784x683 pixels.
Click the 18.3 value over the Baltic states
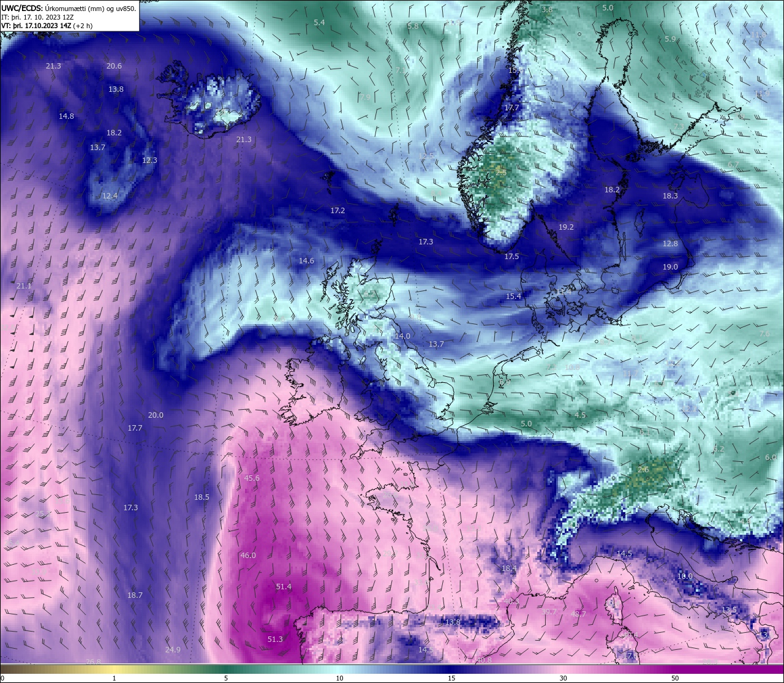click(x=670, y=196)
